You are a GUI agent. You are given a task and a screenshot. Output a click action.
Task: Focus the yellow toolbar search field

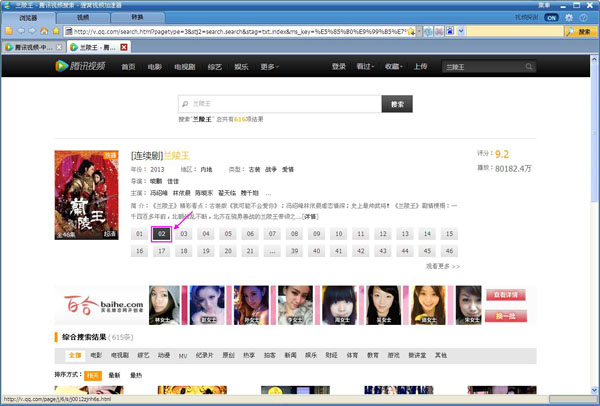[514, 31]
